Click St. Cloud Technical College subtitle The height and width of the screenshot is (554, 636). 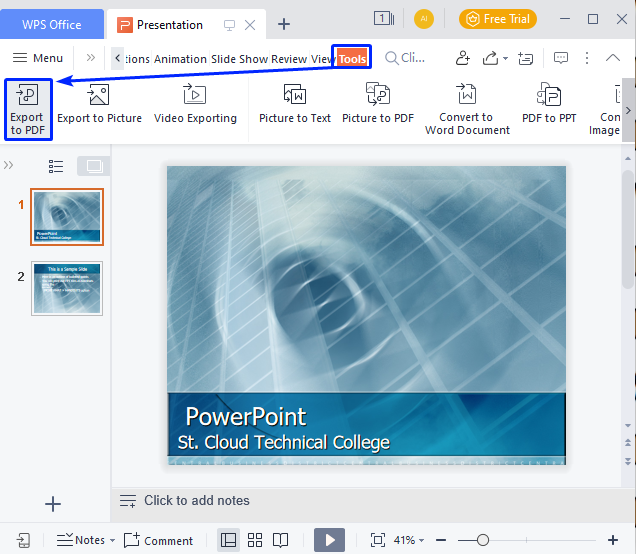click(x=284, y=442)
